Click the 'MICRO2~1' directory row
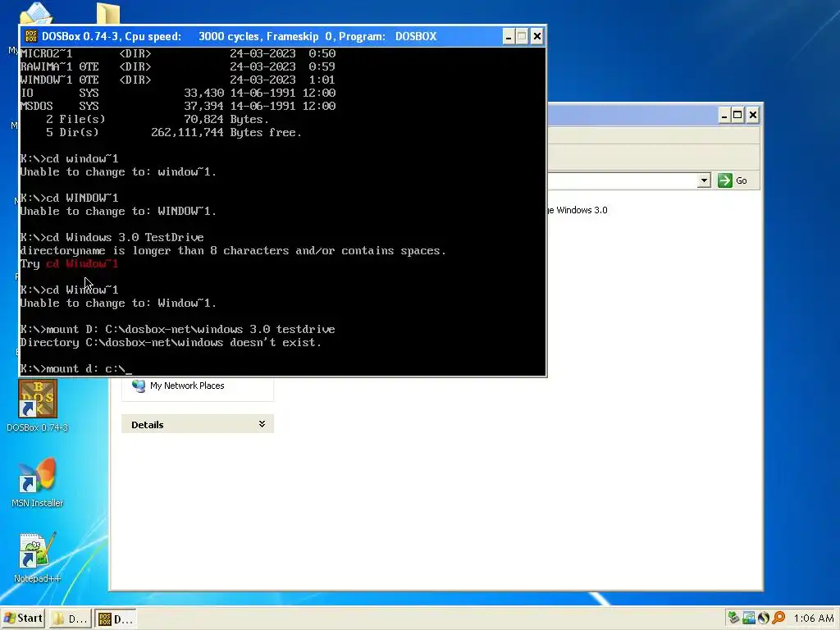 [178, 53]
